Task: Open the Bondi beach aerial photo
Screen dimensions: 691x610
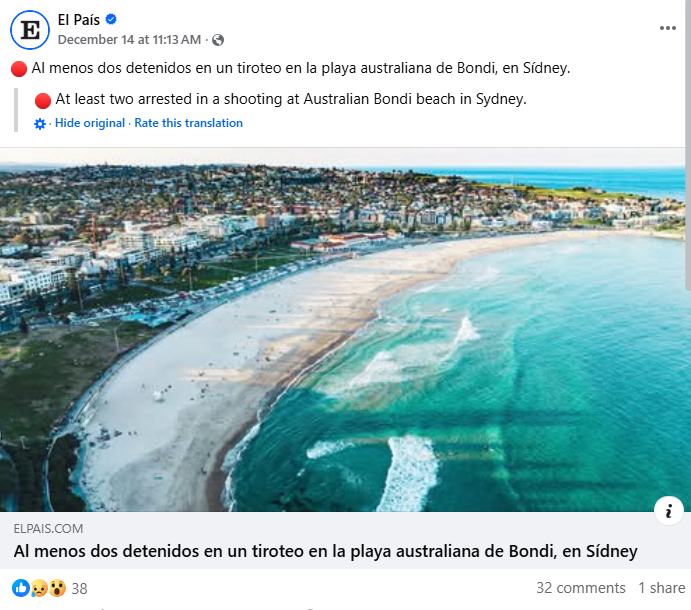Action: [x=345, y=330]
